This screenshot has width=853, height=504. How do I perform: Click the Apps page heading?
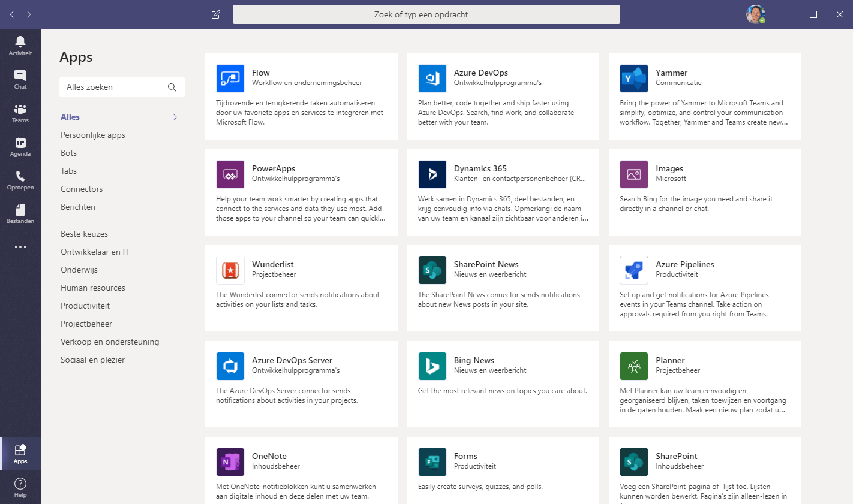(x=76, y=58)
